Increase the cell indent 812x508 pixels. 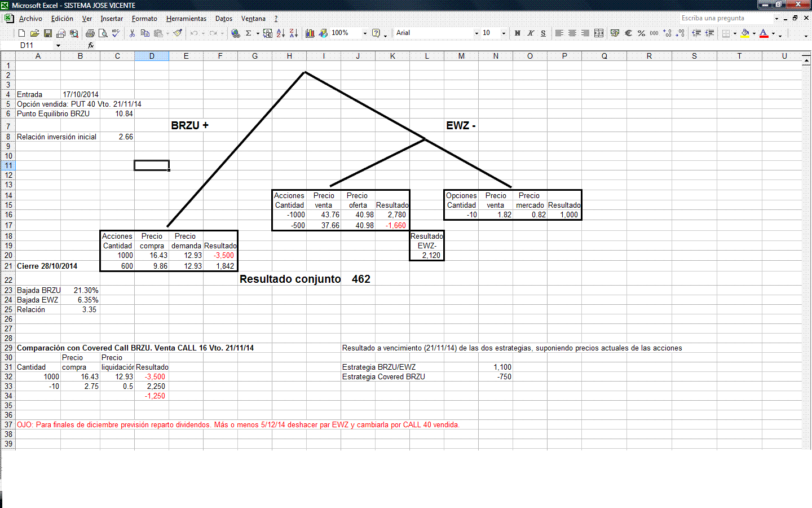[x=709, y=33]
